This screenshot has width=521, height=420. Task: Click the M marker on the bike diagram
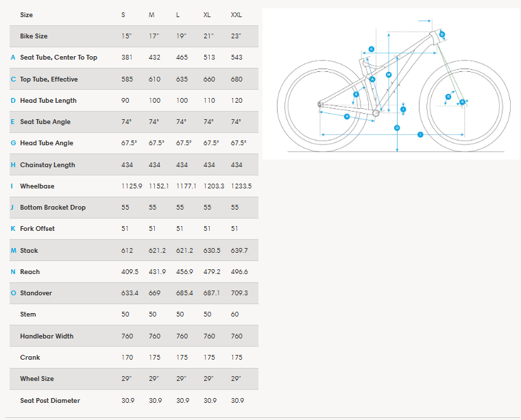[389, 74]
